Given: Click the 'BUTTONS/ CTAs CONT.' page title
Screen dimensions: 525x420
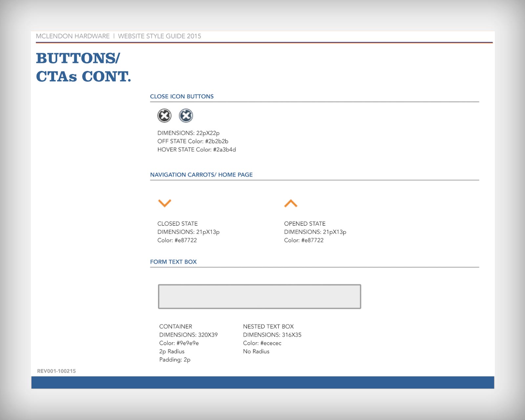Looking at the screenshot, I should coord(83,67).
